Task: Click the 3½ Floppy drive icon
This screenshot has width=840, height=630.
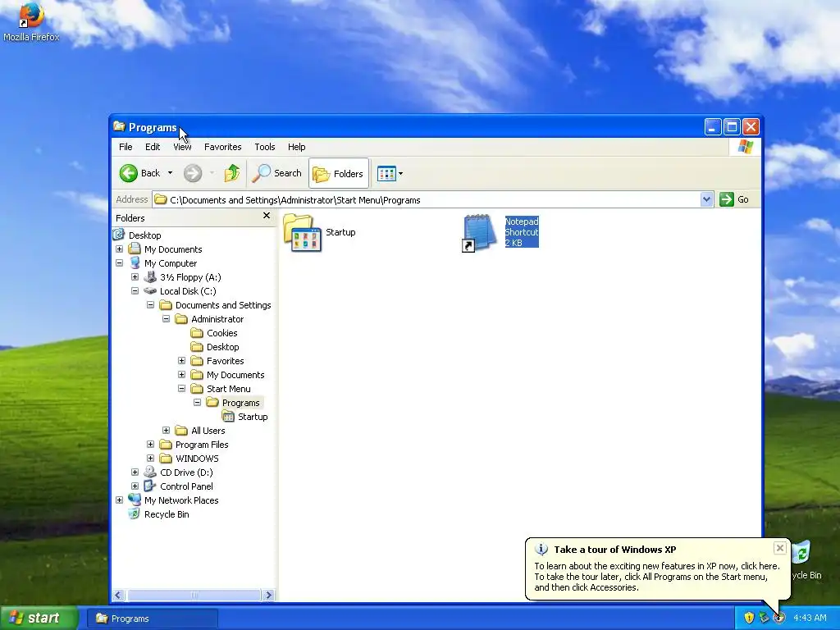Action: point(151,277)
